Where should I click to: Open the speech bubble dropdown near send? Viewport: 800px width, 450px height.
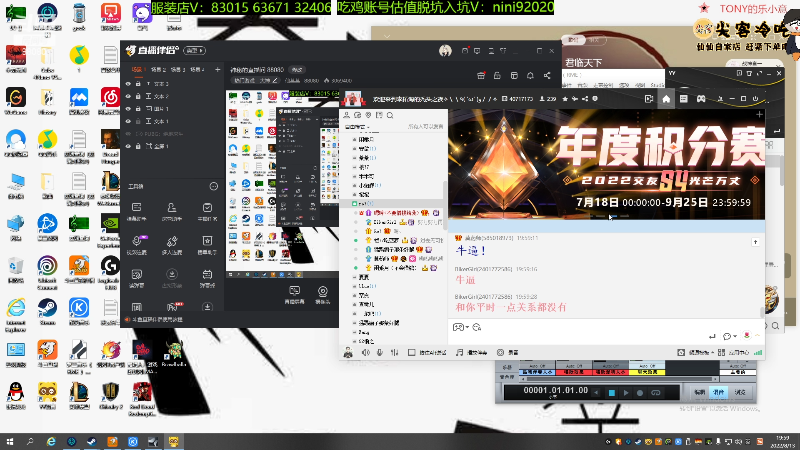click(730, 336)
